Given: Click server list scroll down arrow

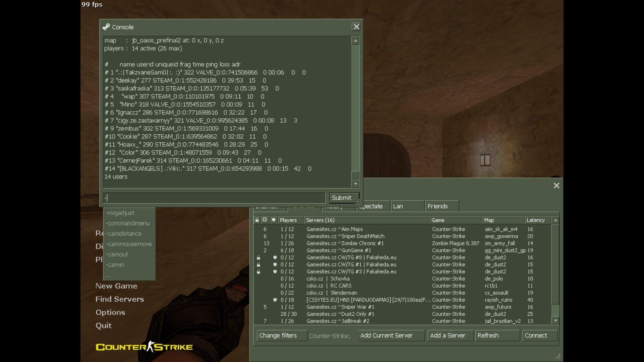Looking at the screenshot, I should click(x=555, y=321).
